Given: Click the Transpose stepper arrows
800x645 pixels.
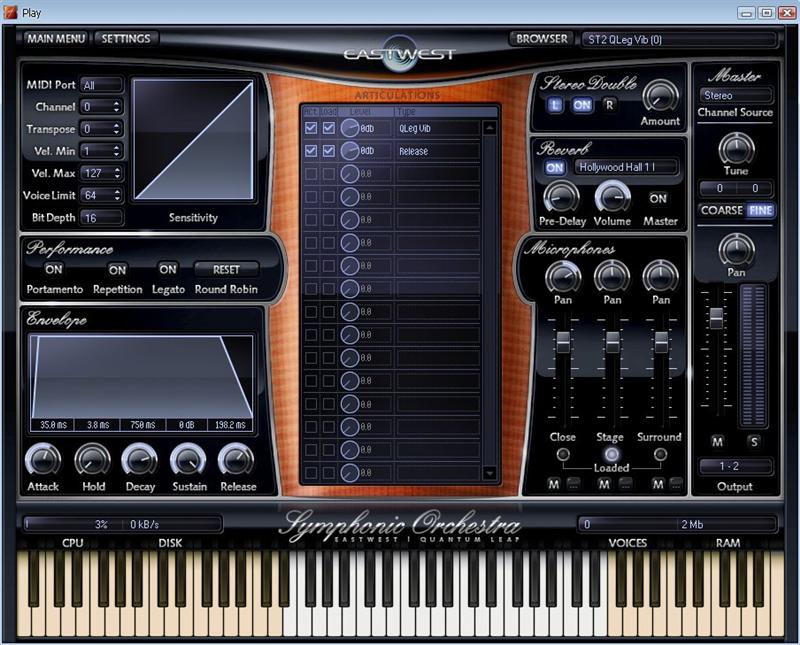Looking at the screenshot, I should click(116, 129).
